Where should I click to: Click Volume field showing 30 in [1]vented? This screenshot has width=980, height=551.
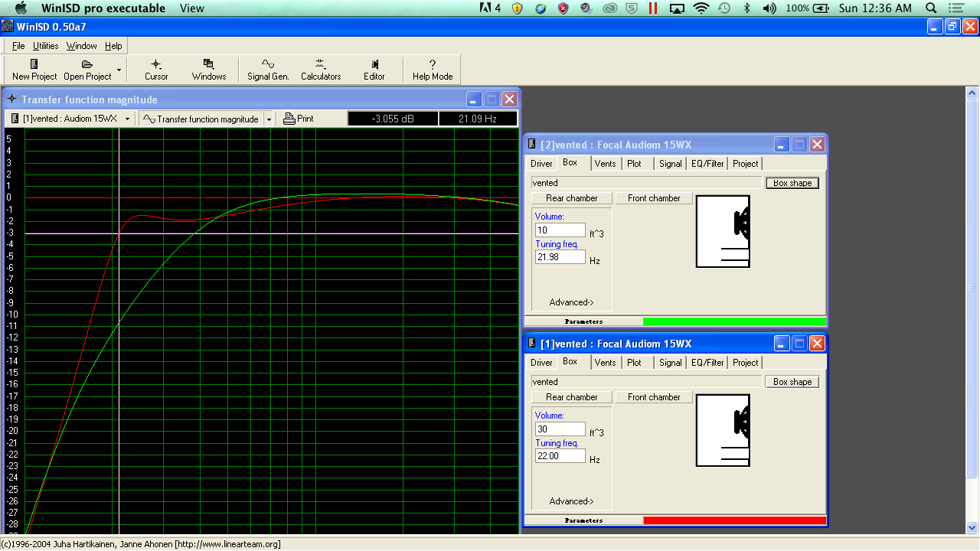pyautogui.click(x=560, y=429)
